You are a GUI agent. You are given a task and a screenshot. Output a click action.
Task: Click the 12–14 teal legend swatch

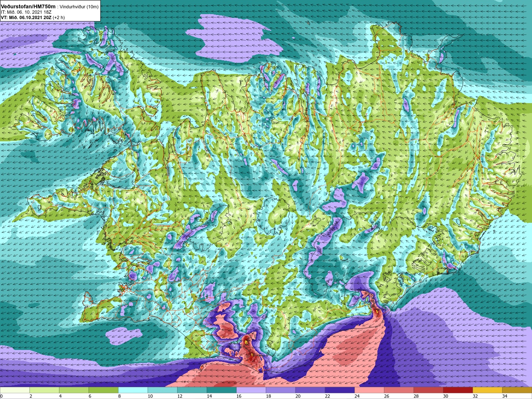pyautogui.click(x=192, y=390)
